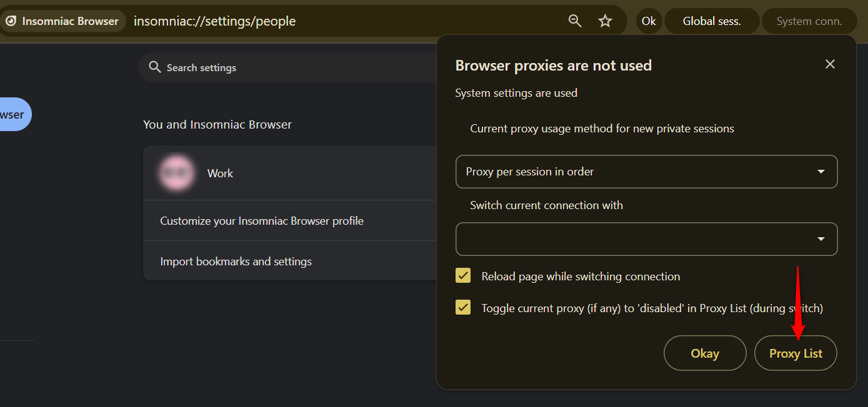Expand the Proxy per session in order dropdown
The height and width of the screenshot is (407, 868).
[647, 172]
